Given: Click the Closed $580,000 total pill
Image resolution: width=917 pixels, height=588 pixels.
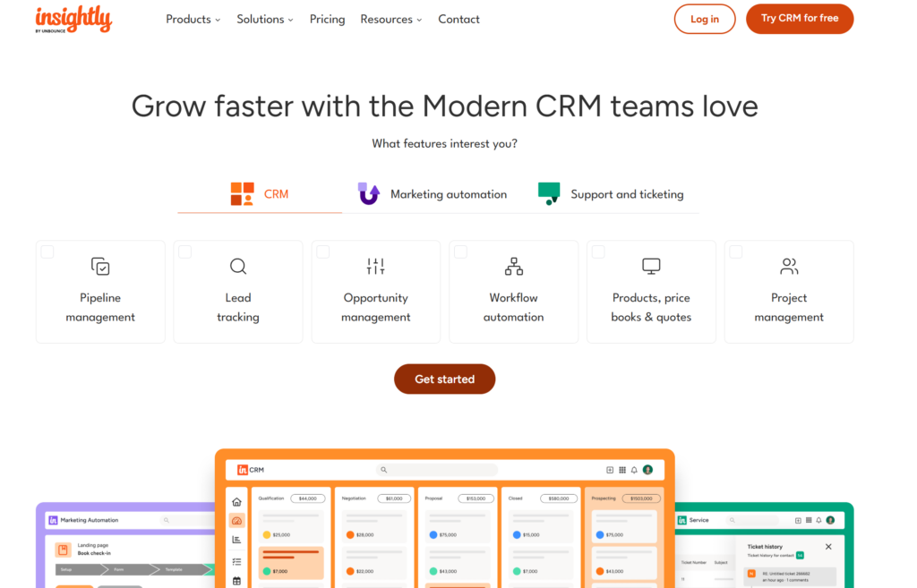Looking at the screenshot, I should [559, 499].
